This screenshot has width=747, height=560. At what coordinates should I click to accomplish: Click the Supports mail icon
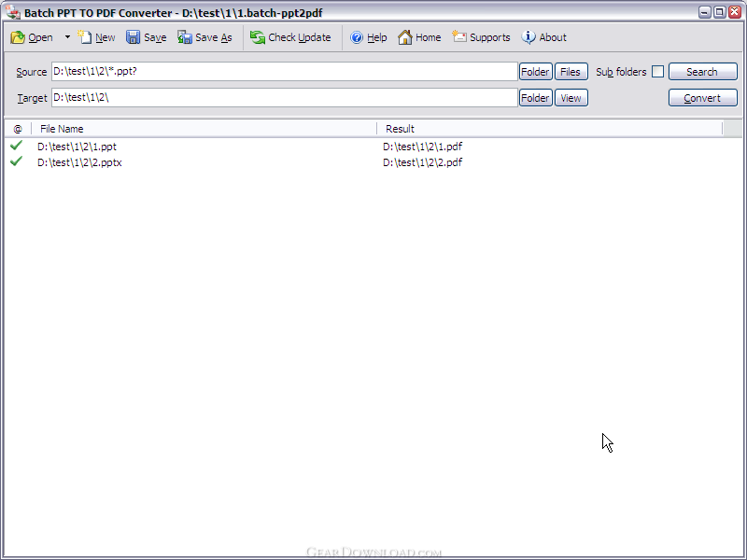[459, 36]
